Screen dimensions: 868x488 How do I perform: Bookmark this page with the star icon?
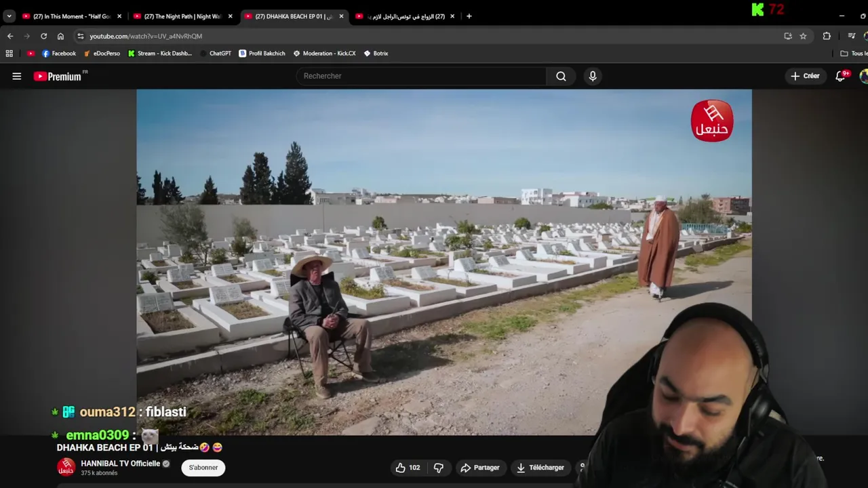pyautogui.click(x=803, y=36)
